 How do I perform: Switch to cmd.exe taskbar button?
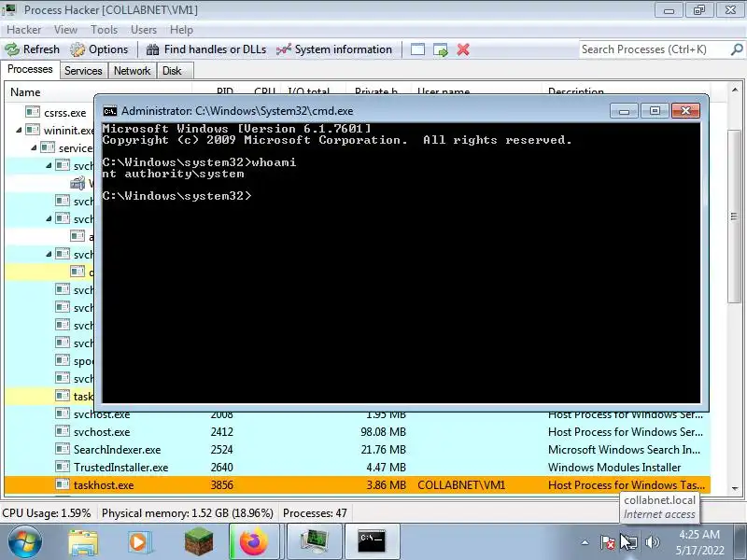tap(372, 542)
